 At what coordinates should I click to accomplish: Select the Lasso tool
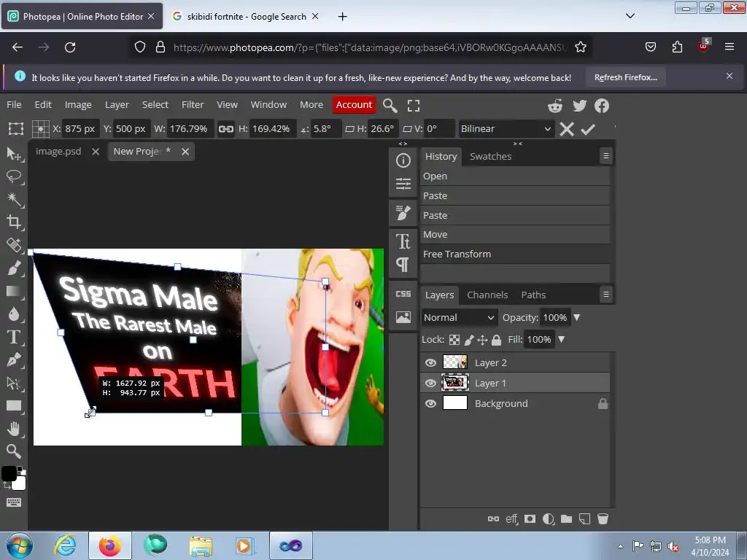(x=14, y=176)
